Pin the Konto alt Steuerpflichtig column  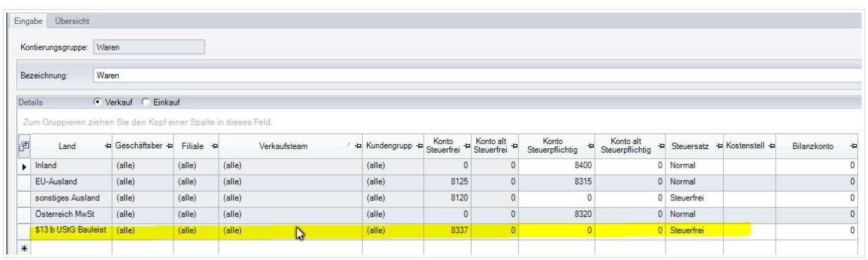tap(661, 146)
